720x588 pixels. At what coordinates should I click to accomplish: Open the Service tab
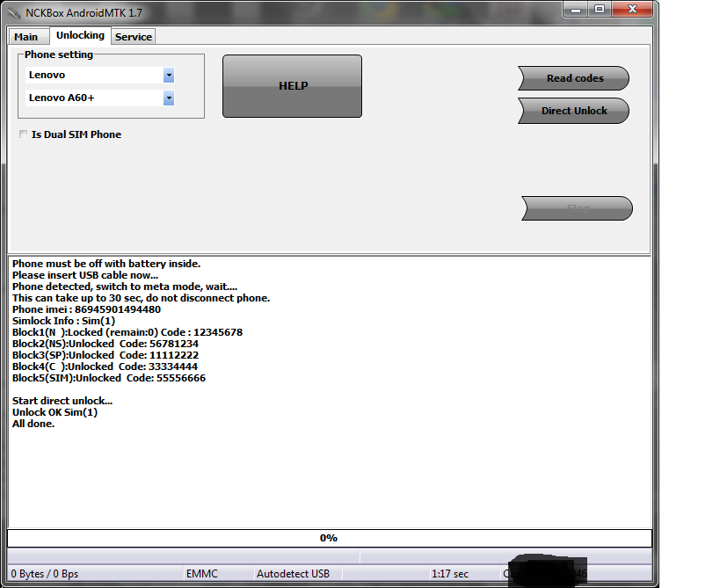click(134, 37)
